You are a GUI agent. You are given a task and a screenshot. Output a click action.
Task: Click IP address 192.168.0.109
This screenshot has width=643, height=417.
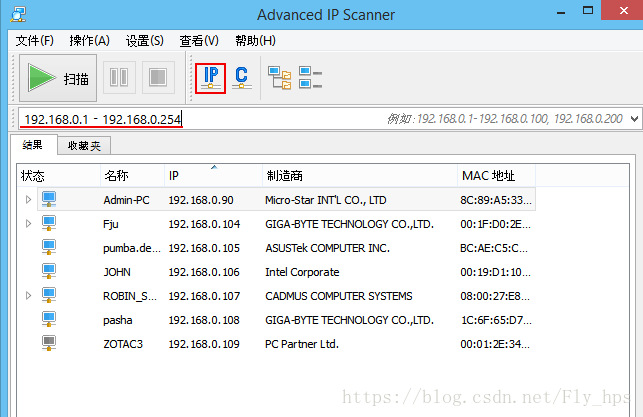click(x=204, y=344)
